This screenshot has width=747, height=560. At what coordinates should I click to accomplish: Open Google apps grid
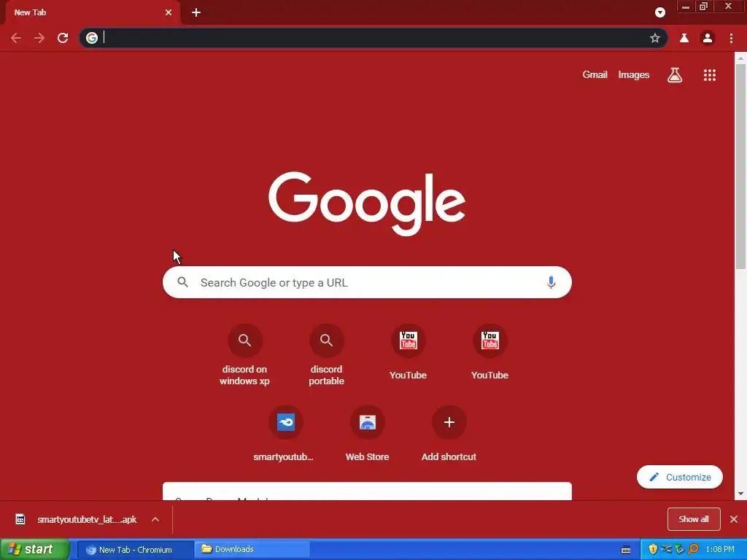(710, 75)
